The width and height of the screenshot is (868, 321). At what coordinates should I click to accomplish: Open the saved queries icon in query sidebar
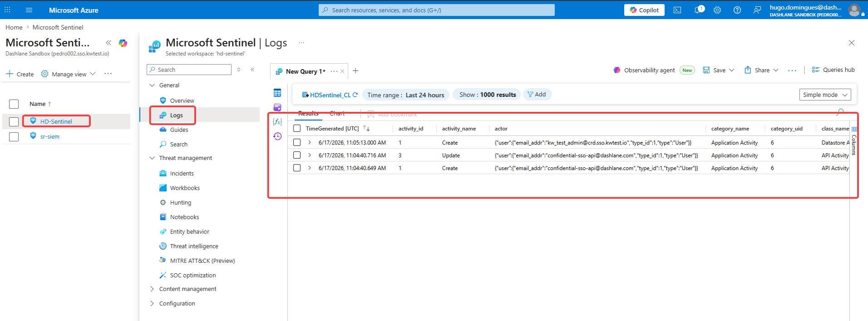click(x=277, y=107)
